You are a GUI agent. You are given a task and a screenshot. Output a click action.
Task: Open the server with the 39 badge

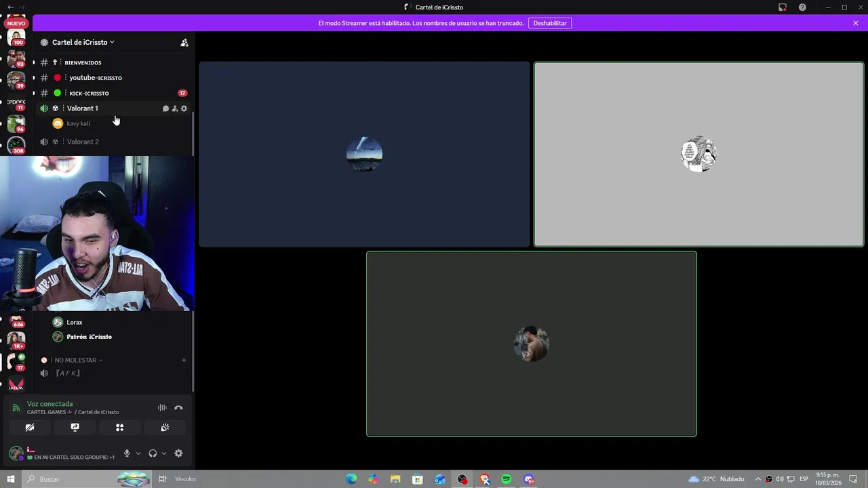click(x=16, y=80)
